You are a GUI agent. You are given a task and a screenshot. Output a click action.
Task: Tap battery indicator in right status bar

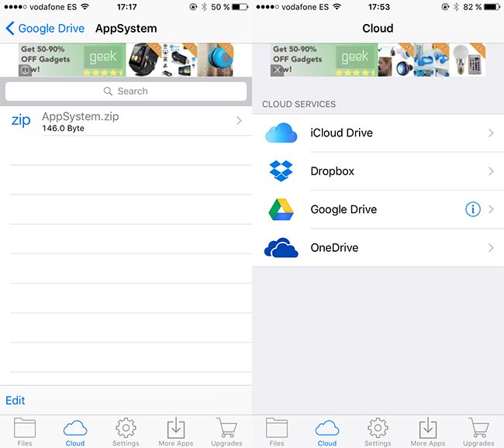click(x=492, y=7)
